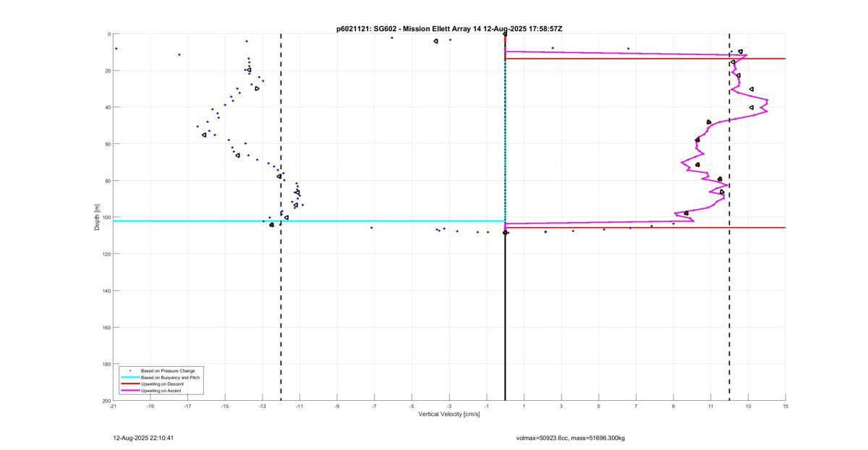
Task: Click the depth axis tick label '100'
Action: (x=106, y=217)
